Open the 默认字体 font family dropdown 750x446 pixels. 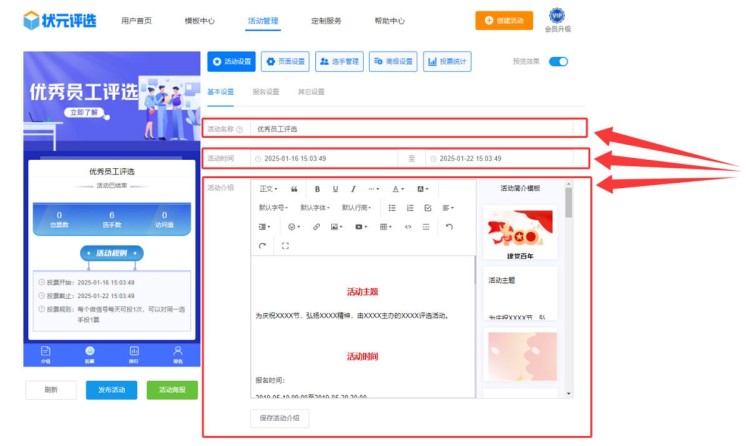[x=315, y=208]
